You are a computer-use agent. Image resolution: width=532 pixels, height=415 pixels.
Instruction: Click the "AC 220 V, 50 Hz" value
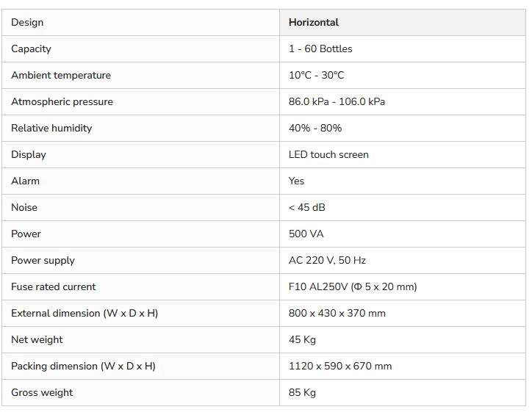(x=327, y=261)
